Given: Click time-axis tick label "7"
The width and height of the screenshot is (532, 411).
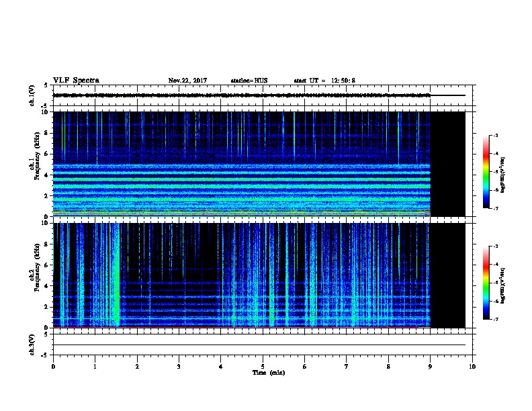Looking at the screenshot, I should coord(347,367).
